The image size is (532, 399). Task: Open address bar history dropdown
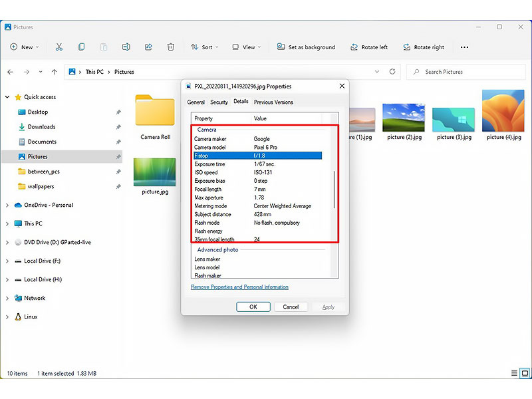coord(377,72)
